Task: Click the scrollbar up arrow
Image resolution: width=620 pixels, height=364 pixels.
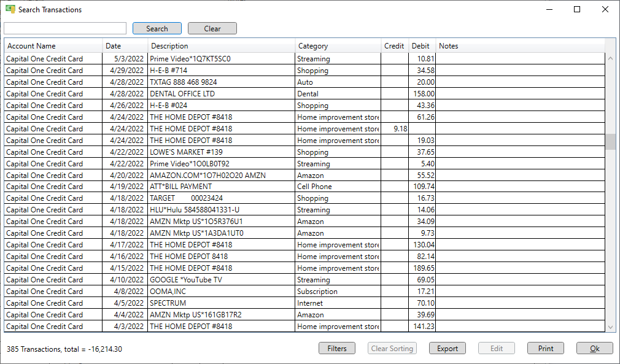Action: coord(610,58)
